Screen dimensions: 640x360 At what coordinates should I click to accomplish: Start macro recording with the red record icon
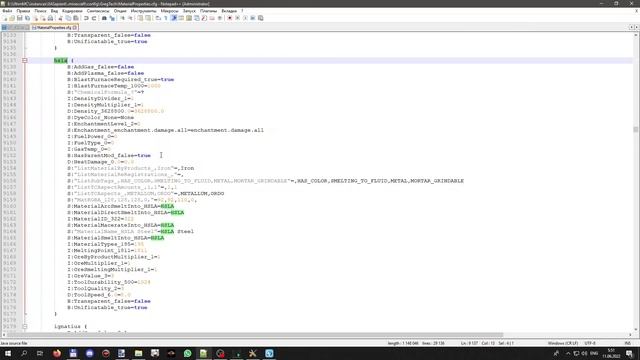coord(229,18)
